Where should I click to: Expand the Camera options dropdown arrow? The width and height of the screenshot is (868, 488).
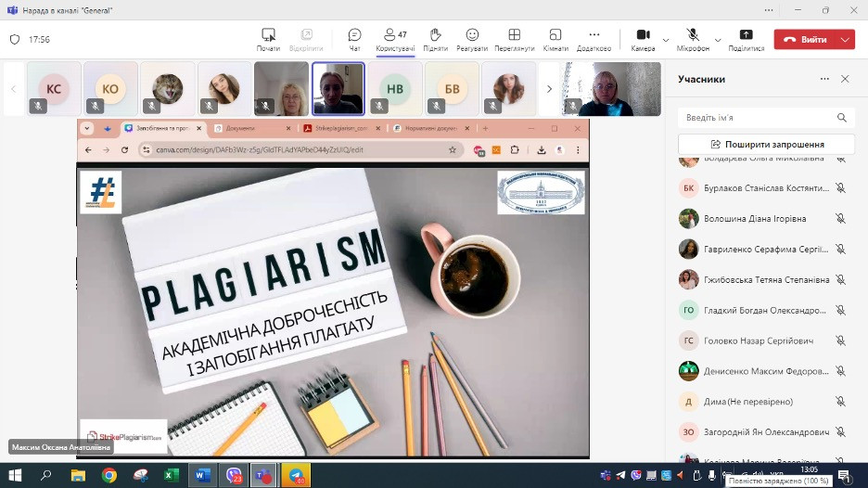[x=666, y=40]
